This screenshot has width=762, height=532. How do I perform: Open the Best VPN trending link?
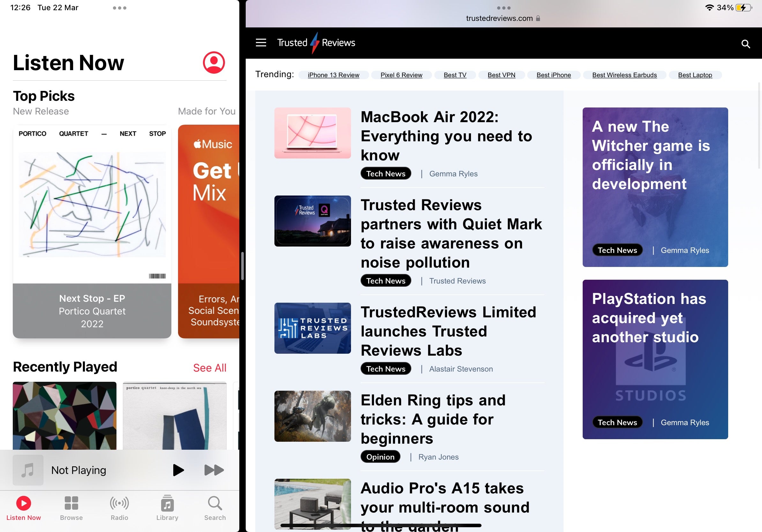501,75
